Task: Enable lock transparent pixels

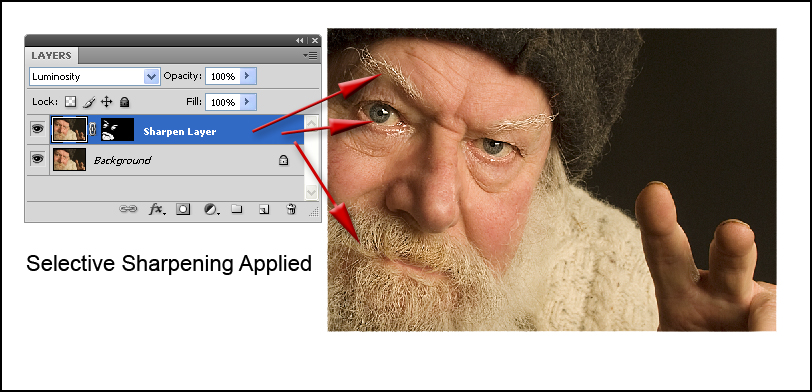Action: [x=71, y=102]
